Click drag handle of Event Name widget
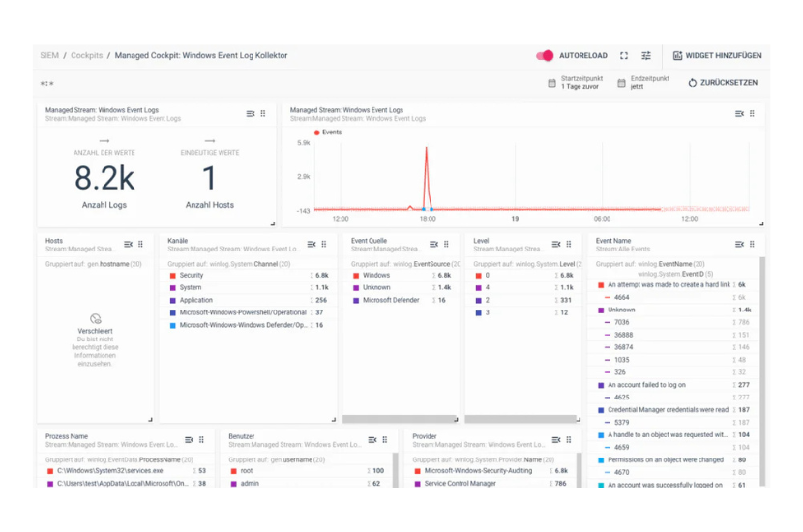 pos(752,245)
